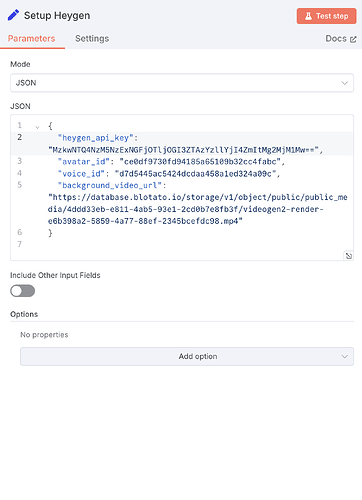Click the closing brace on line 6
Screen dimensions: 362x500
(50, 233)
